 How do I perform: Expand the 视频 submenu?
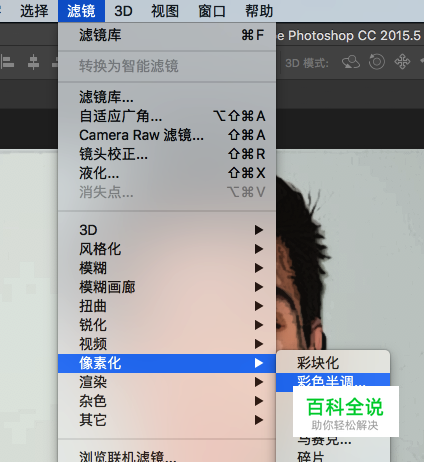click(167, 344)
